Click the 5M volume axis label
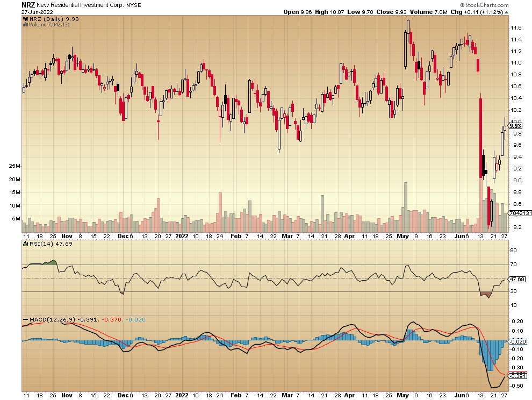Image resolution: width=532 pixels, height=400 pixels. [x=16, y=219]
